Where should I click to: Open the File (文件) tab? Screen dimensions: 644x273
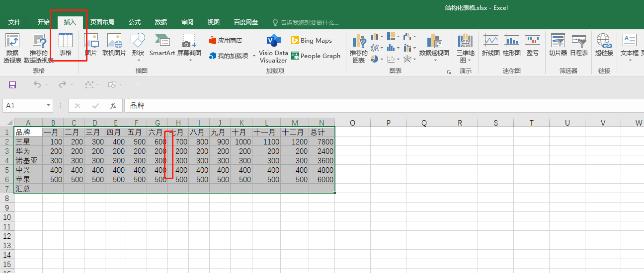click(14, 22)
